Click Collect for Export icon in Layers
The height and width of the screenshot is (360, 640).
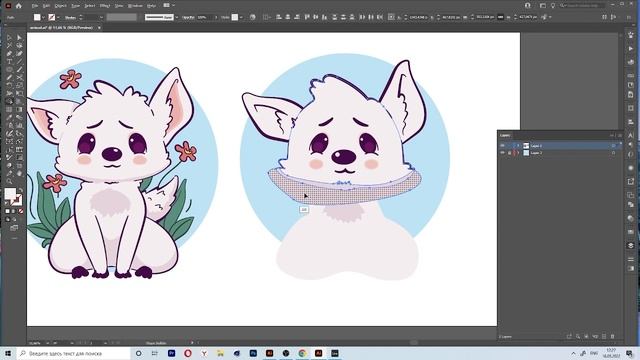(x=569, y=336)
